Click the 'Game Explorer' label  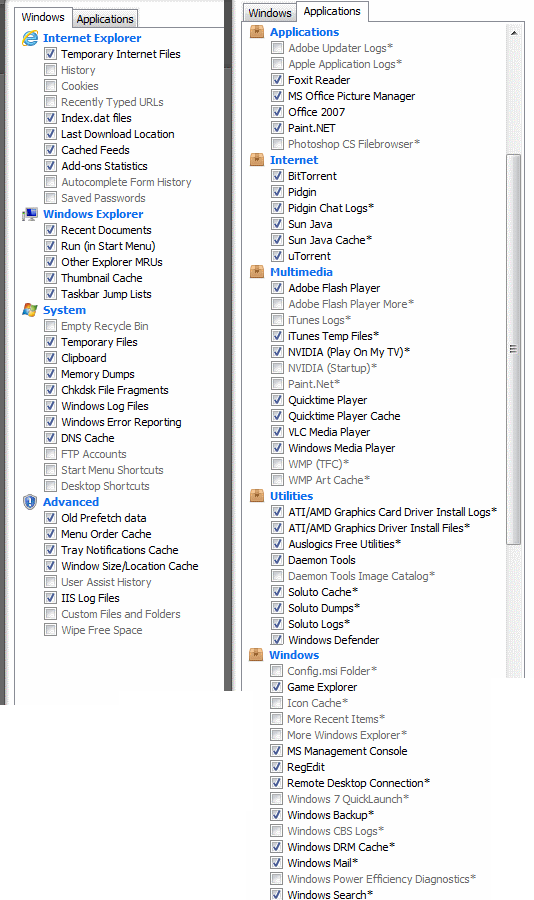point(322,687)
